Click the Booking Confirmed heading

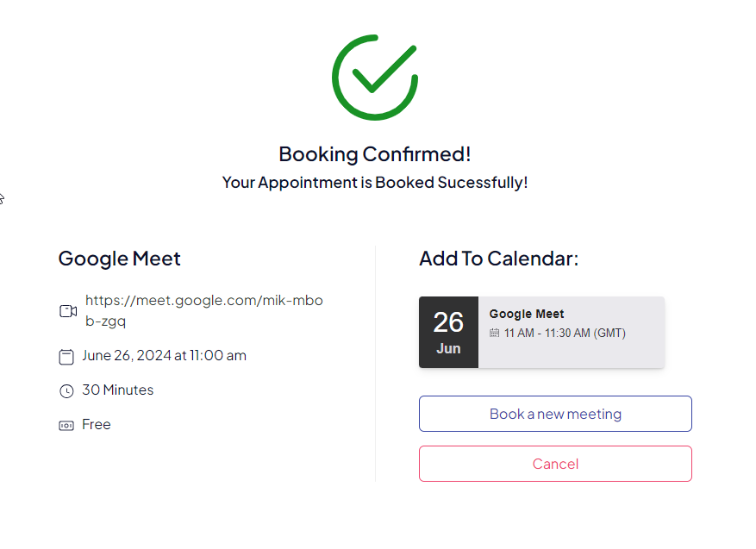click(374, 153)
